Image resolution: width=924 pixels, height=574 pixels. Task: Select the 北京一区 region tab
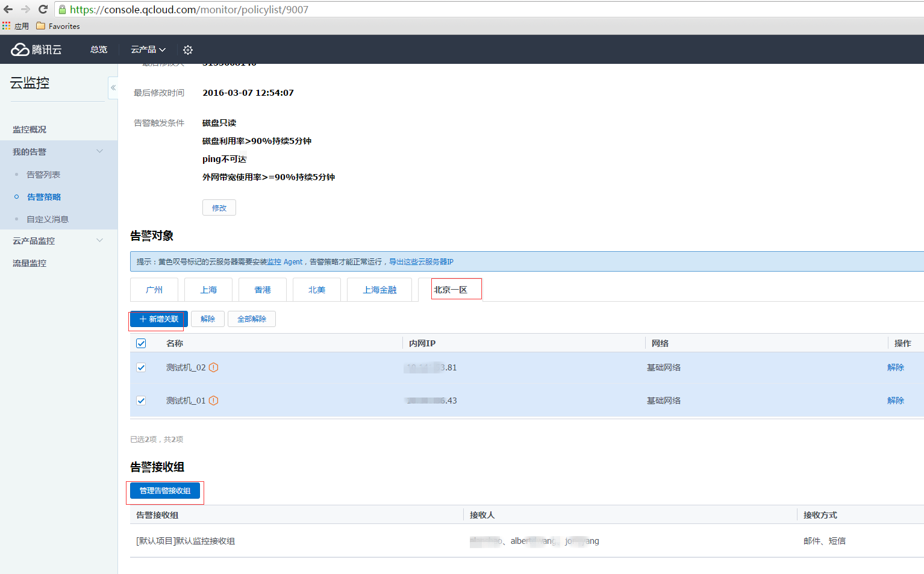click(451, 290)
